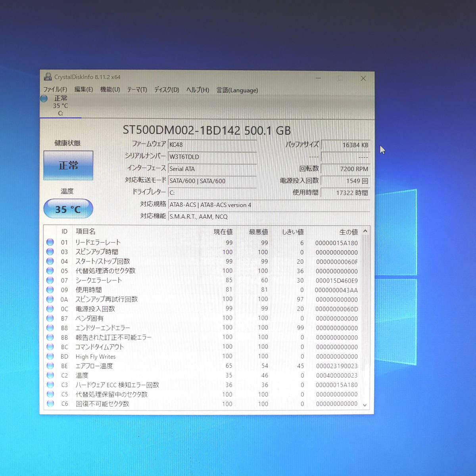476x476 pixels.
Task: Click the transfer mode field SATA/600 | SATA/600
Action: pos(212,181)
